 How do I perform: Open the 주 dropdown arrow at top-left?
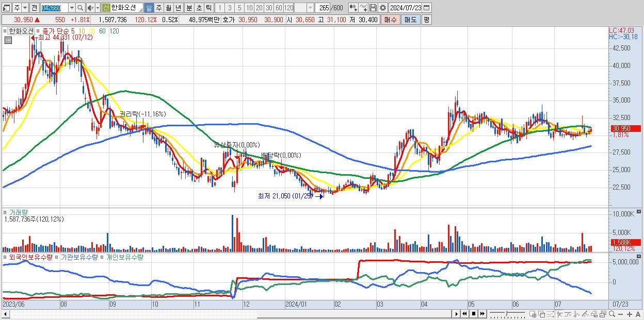(x=25, y=8)
